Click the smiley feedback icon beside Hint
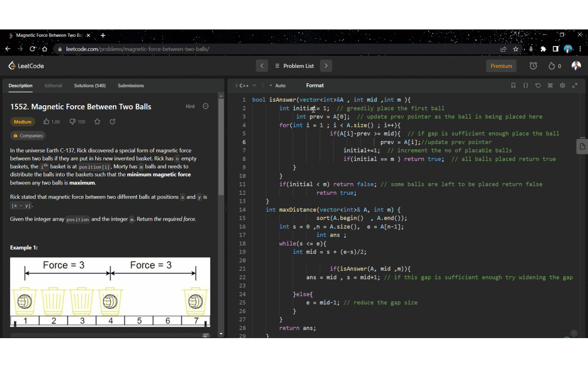 pyautogui.click(x=205, y=106)
